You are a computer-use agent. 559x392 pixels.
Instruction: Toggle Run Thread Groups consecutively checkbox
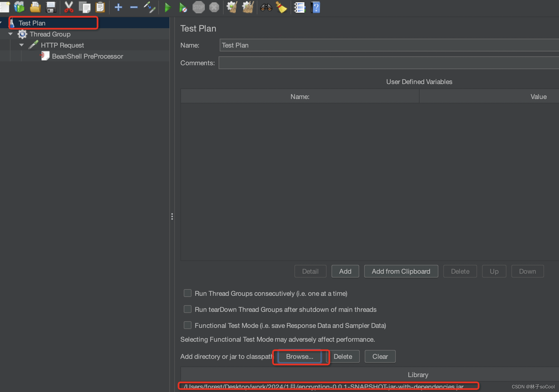coord(187,293)
